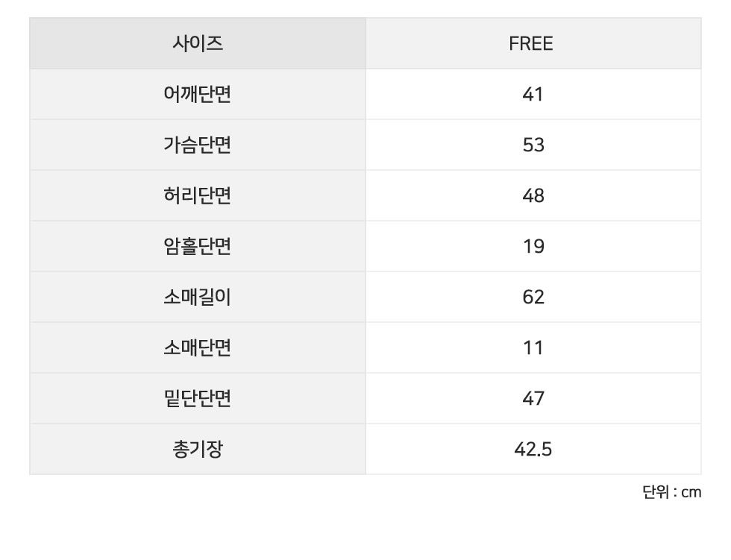Click the shoulder value 41
The height and width of the screenshot is (560, 731).
pyautogui.click(x=533, y=94)
